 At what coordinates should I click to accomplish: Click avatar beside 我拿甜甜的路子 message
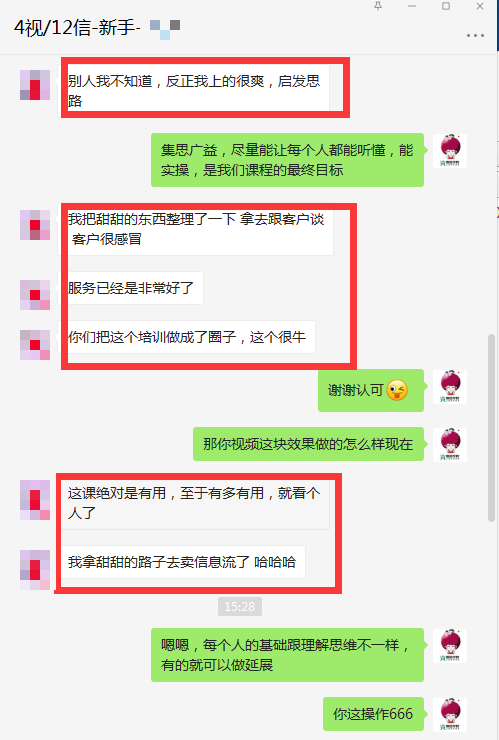[35, 570]
